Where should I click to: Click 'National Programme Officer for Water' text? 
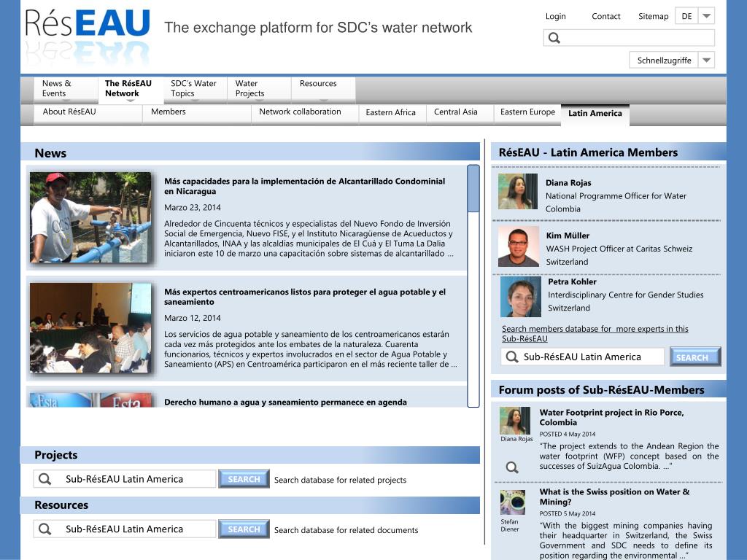(616, 196)
